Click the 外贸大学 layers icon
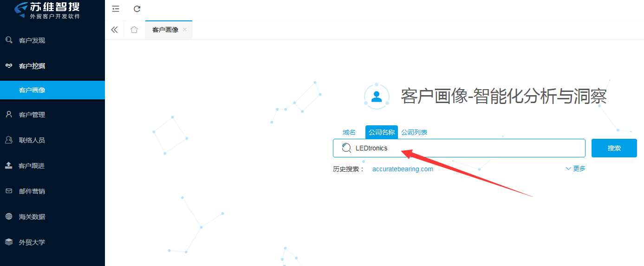 [x=9, y=242]
